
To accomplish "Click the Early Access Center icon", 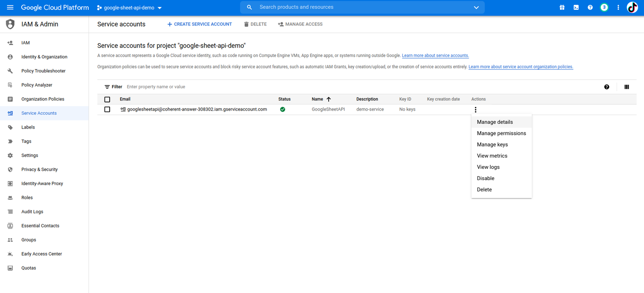I will [10, 254].
